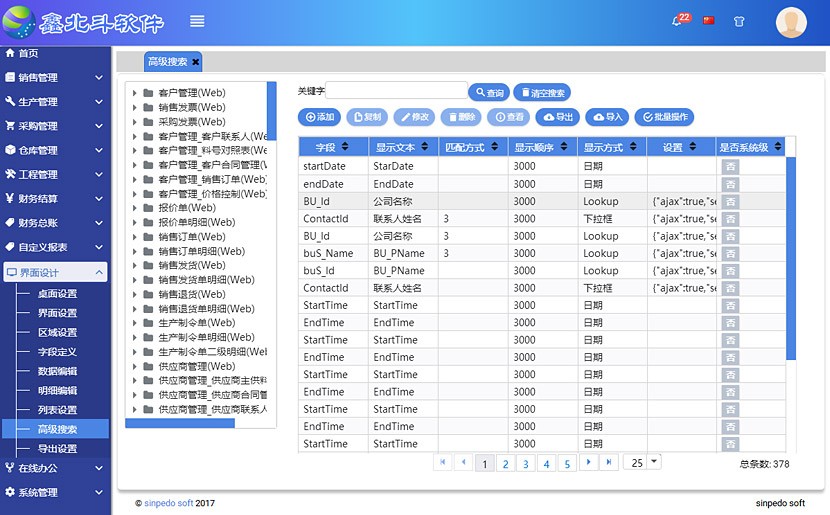Click the 清空搜索 clear search button

pos(542,93)
